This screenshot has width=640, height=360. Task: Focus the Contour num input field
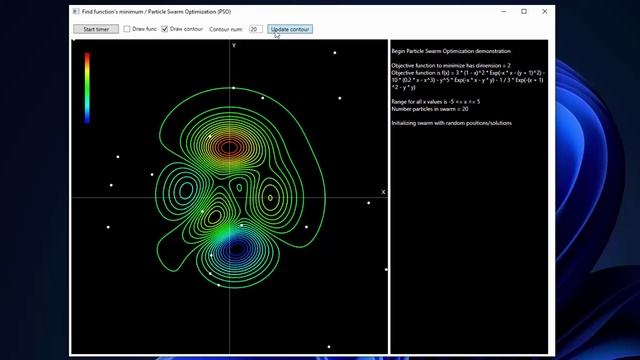pyautogui.click(x=256, y=29)
